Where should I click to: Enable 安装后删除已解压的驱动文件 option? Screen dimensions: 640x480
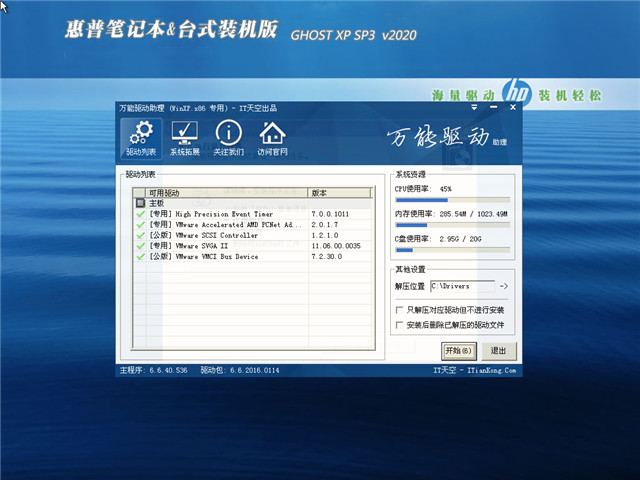click(400, 325)
